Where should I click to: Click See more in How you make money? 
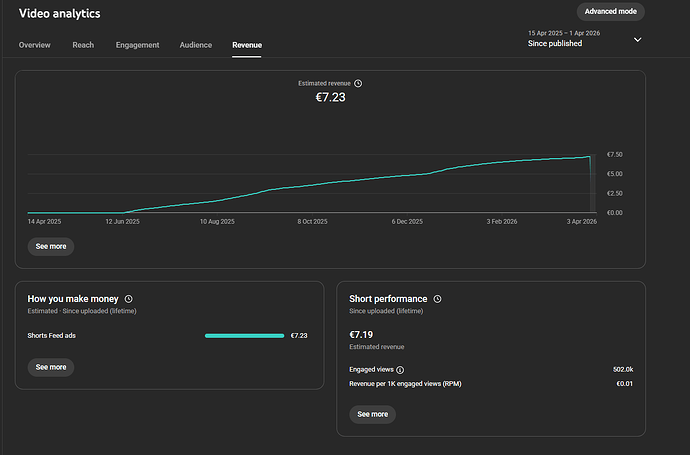tap(51, 367)
